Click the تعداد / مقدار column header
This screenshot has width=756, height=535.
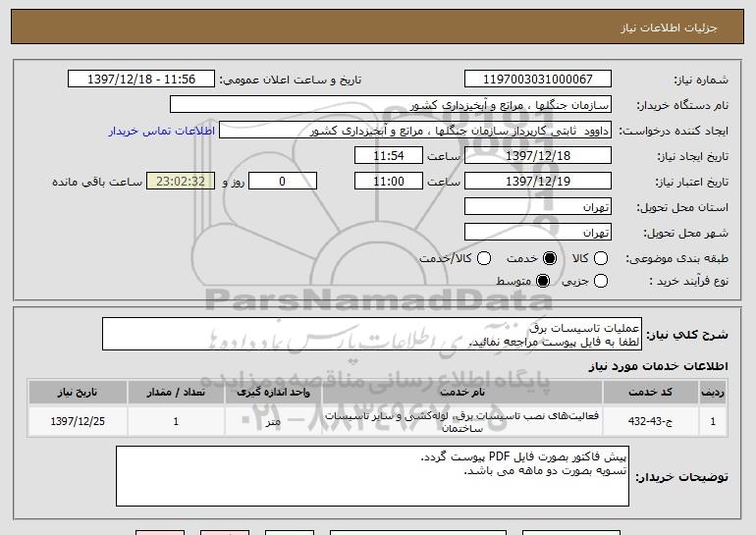(176, 393)
